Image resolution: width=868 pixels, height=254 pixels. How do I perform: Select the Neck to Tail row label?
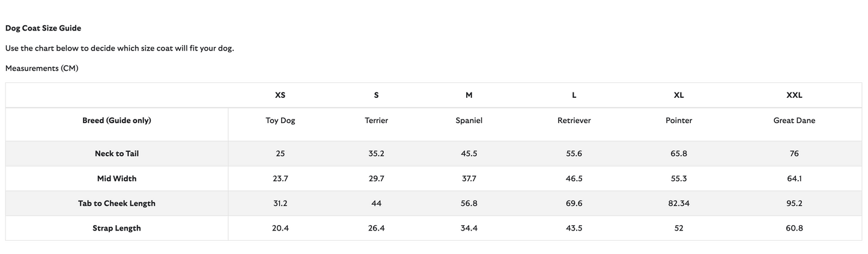pyautogui.click(x=117, y=154)
